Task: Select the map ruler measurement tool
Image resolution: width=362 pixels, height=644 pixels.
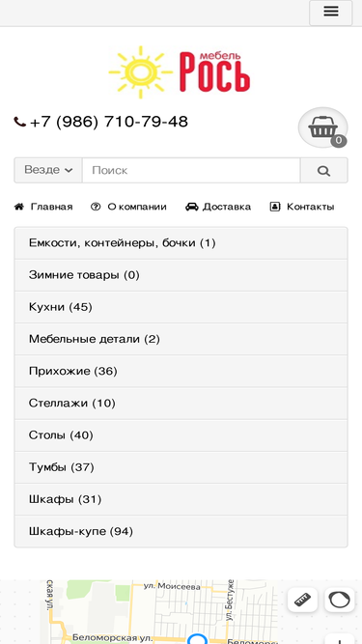Action: coord(302,600)
